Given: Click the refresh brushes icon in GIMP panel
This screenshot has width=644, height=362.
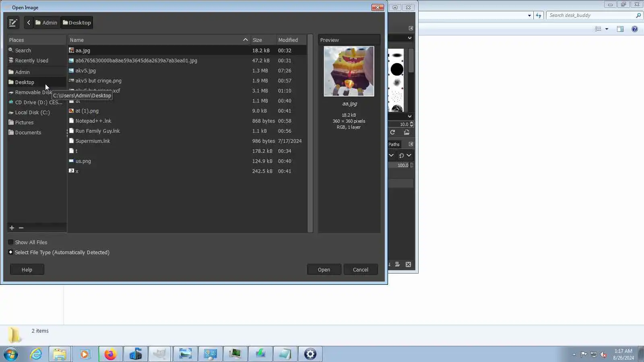Looking at the screenshot, I should tap(392, 132).
